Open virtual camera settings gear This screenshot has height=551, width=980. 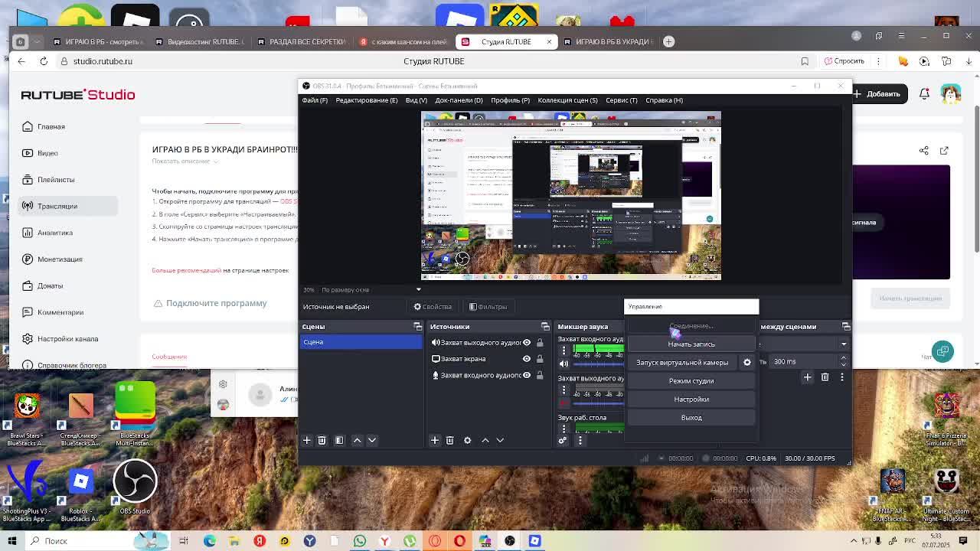[x=747, y=362]
